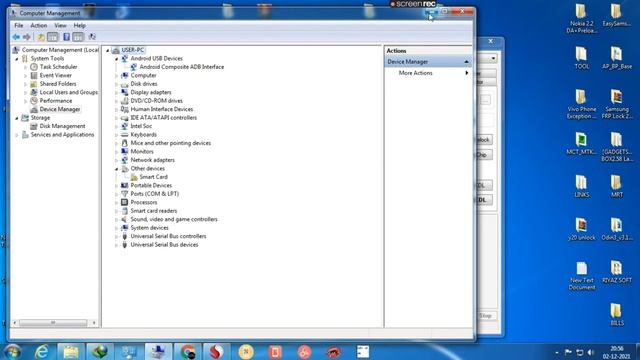Screen dimensions: 640x360
Task: Open the MRT desktop folder
Action: (x=617, y=186)
